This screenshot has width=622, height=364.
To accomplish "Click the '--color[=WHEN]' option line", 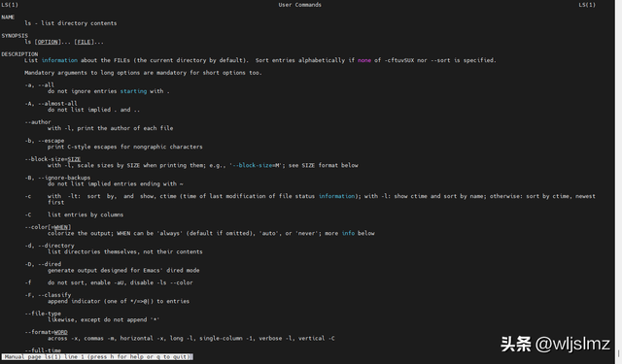I will click(48, 227).
